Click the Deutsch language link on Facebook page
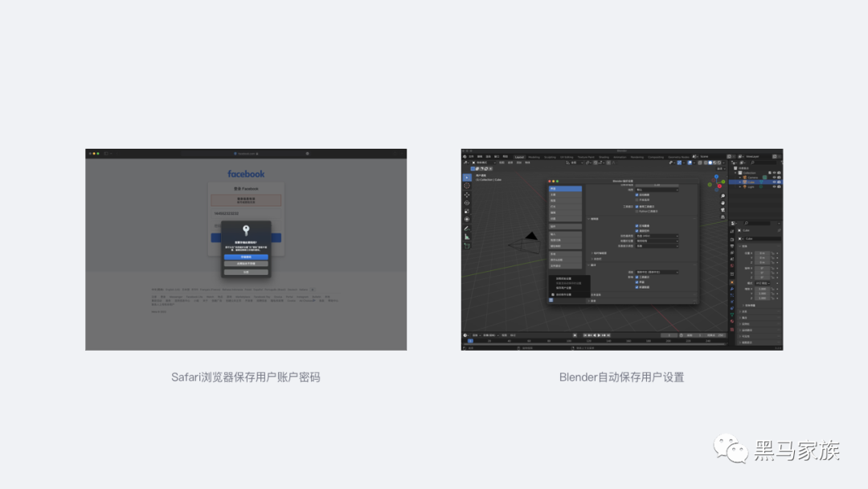This screenshot has width=868, height=489. pyautogui.click(x=293, y=290)
